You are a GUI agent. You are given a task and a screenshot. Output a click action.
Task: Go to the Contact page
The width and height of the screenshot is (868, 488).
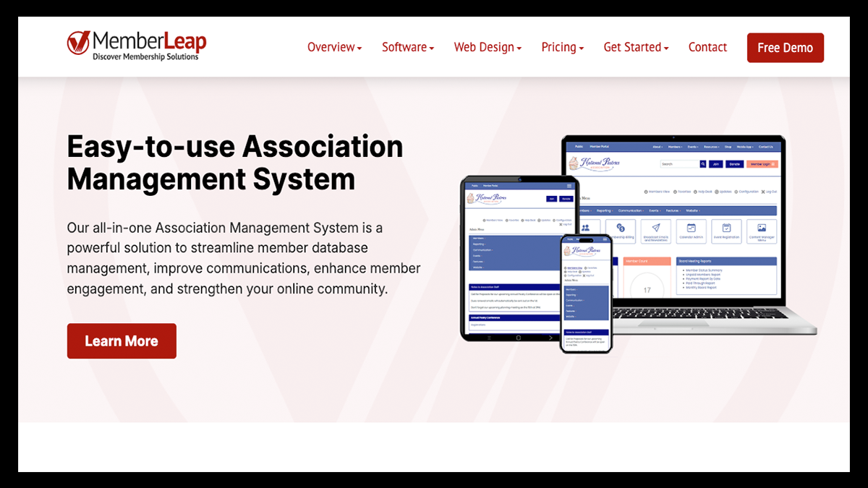707,48
